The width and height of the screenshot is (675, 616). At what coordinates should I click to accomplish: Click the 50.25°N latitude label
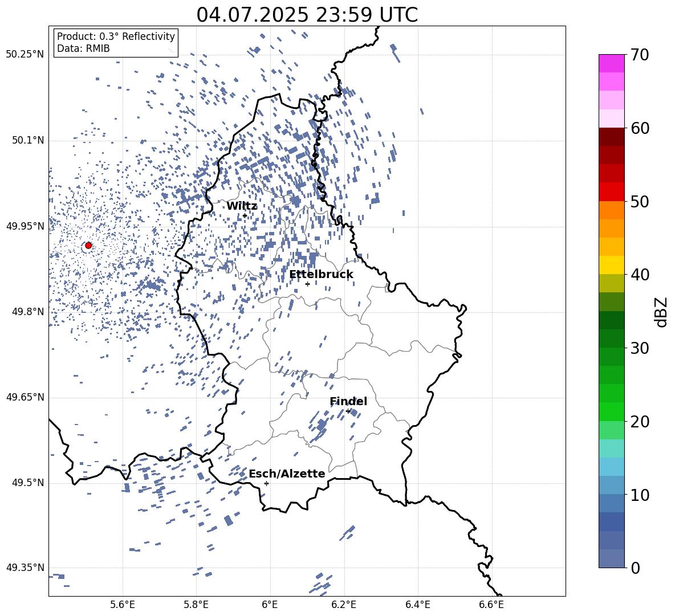[x=25, y=55]
